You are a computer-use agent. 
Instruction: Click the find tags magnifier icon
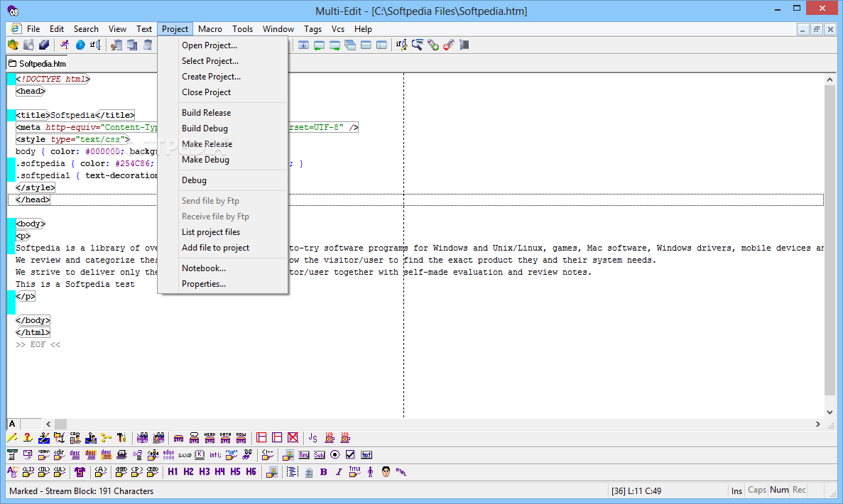(417, 45)
